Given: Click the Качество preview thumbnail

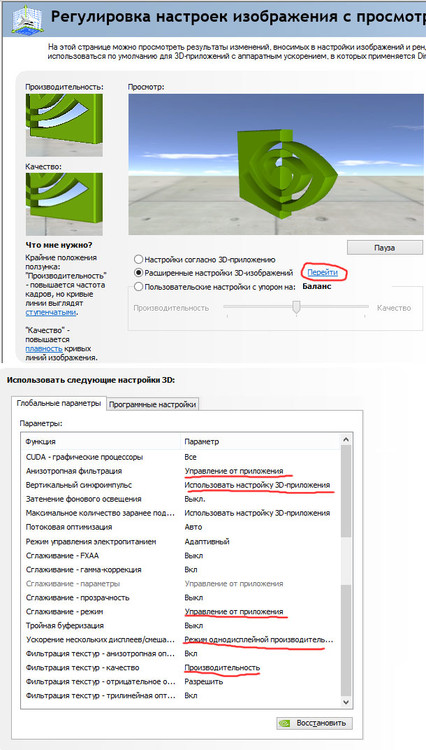Looking at the screenshot, I should (x=64, y=205).
